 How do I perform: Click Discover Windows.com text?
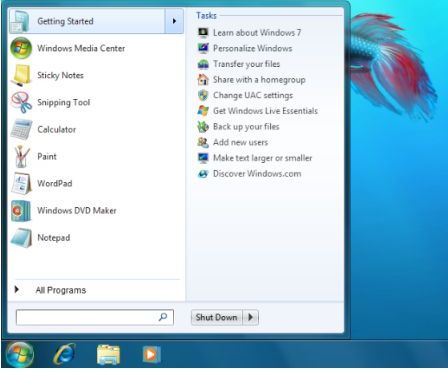pos(257,174)
